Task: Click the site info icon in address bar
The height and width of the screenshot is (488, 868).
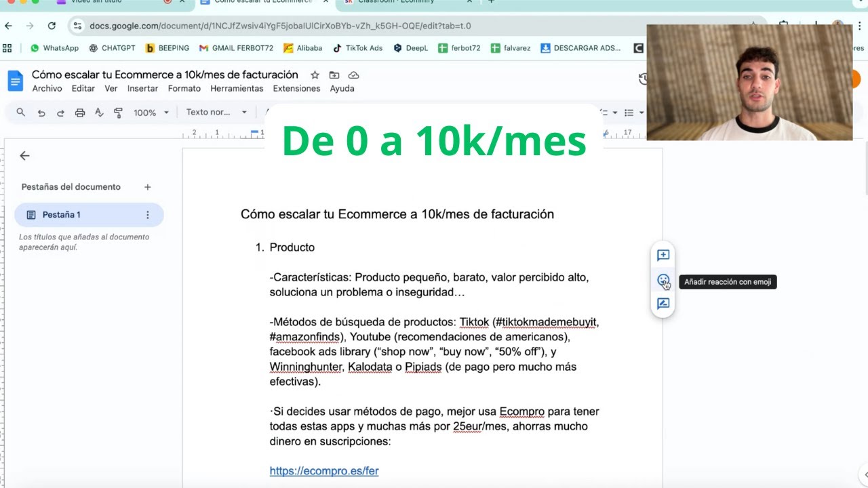Action: (77, 26)
